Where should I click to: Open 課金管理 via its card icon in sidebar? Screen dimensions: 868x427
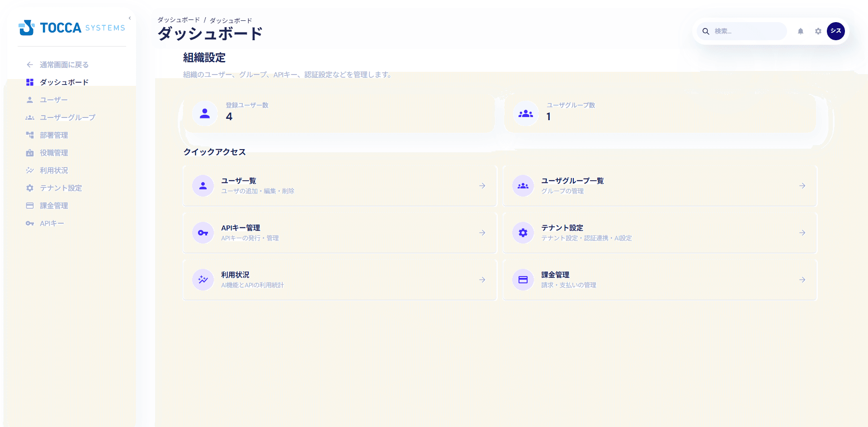point(30,205)
